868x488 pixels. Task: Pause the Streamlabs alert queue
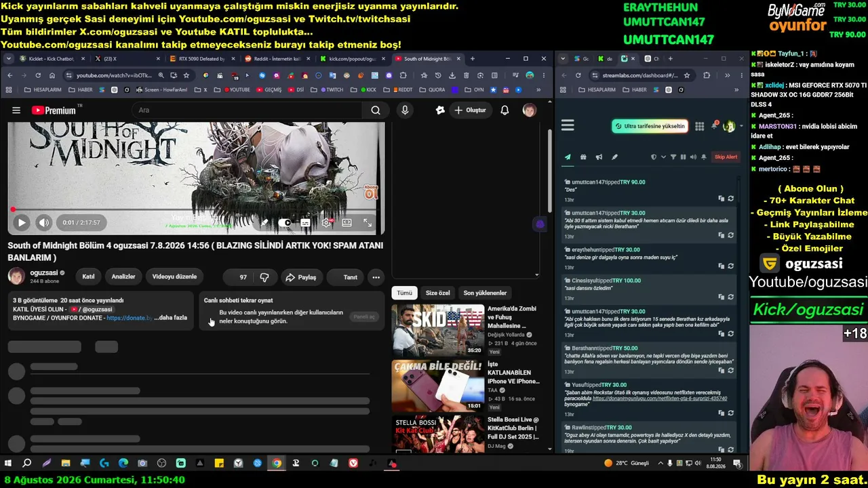683,157
